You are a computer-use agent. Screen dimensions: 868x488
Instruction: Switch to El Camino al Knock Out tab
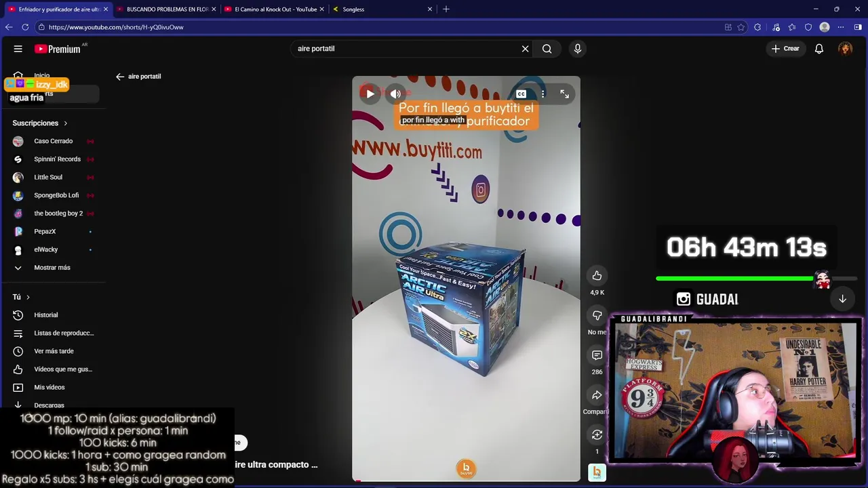tap(274, 9)
